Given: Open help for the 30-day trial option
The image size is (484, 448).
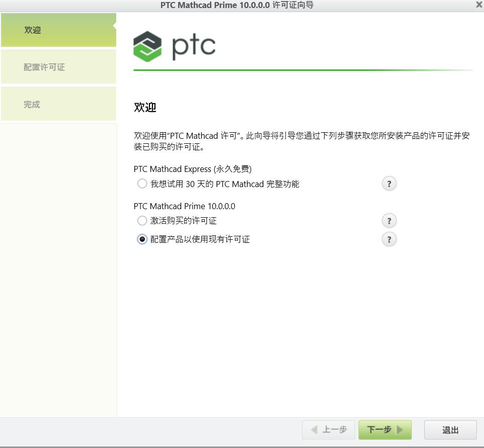Looking at the screenshot, I should click(388, 184).
